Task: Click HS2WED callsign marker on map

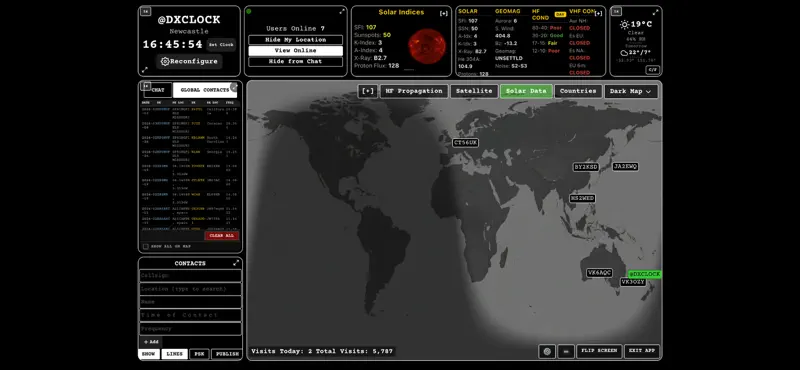Action: pos(582,198)
